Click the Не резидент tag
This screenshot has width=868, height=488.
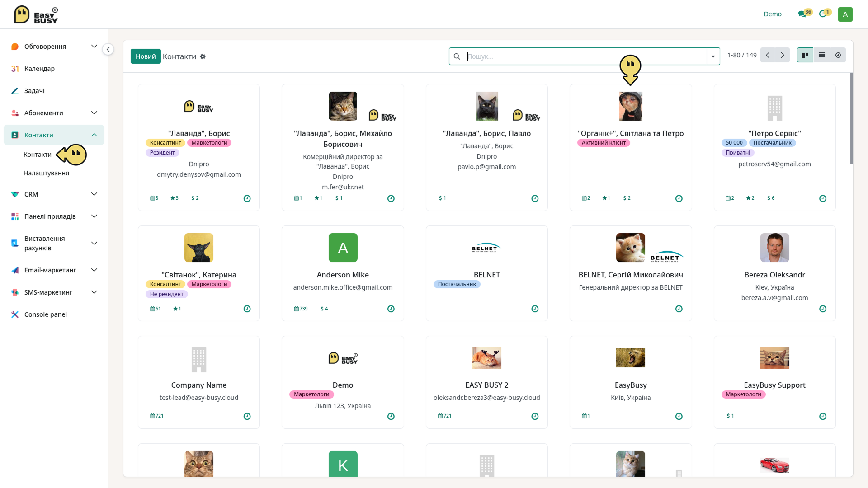[166, 294]
